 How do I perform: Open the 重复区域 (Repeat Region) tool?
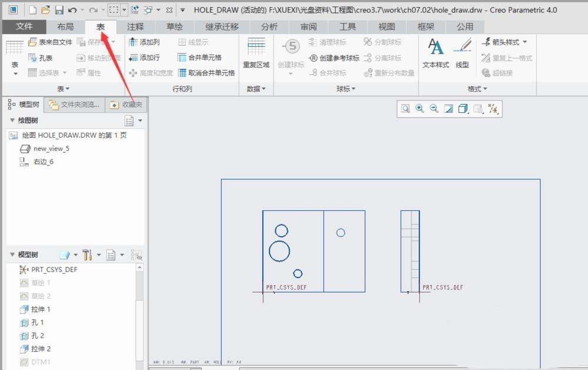[256, 52]
